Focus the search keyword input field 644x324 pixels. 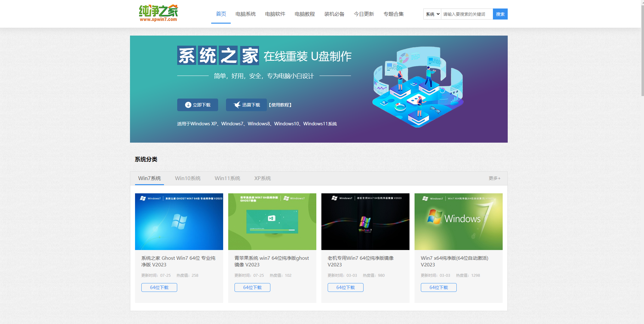(467, 14)
